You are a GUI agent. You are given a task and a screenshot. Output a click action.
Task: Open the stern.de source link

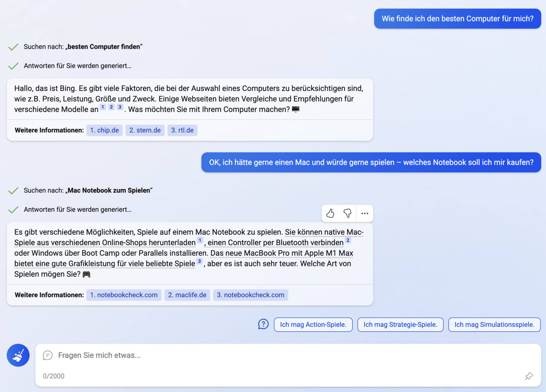click(145, 130)
